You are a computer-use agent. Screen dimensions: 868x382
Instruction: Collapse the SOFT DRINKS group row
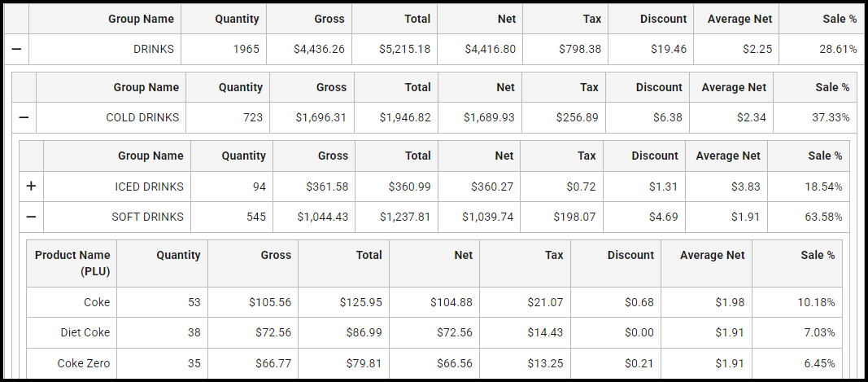(x=31, y=217)
